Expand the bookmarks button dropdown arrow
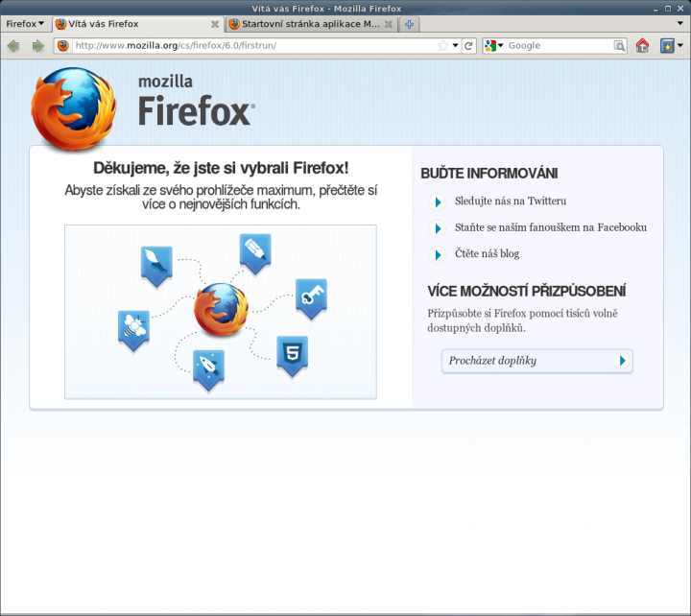 pyautogui.click(x=680, y=46)
